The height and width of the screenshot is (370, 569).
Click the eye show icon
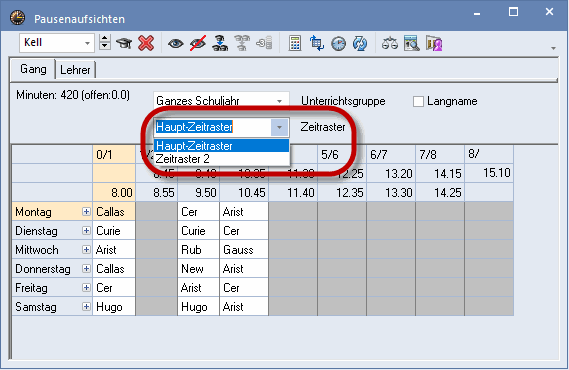click(x=176, y=44)
